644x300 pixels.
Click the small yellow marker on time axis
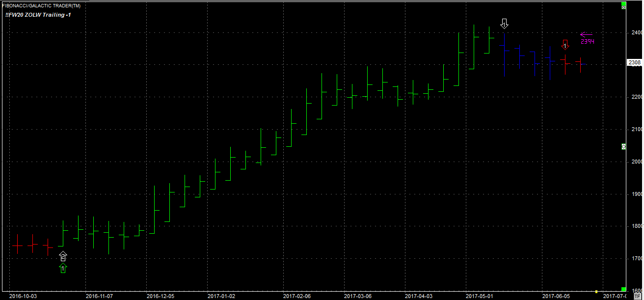(596, 291)
